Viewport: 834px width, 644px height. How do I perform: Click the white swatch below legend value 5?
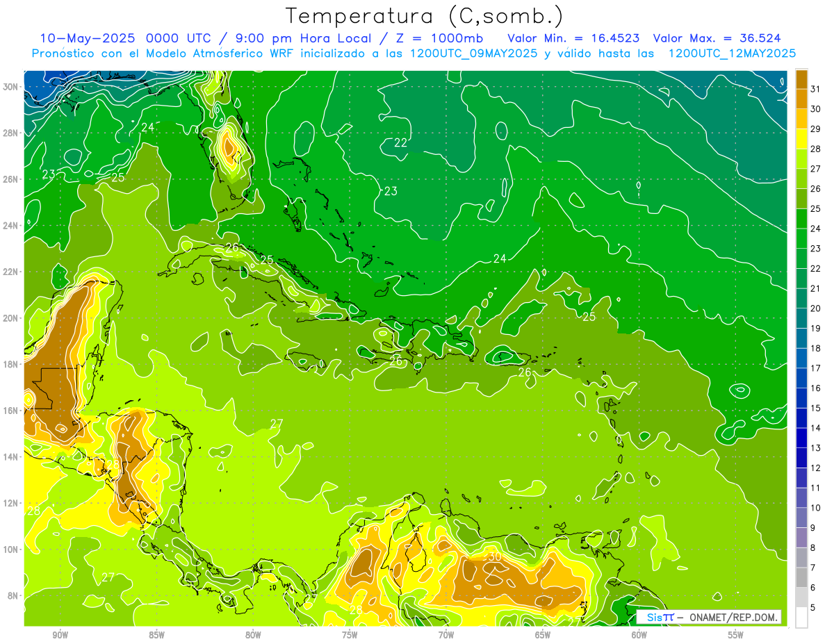[x=801, y=617]
